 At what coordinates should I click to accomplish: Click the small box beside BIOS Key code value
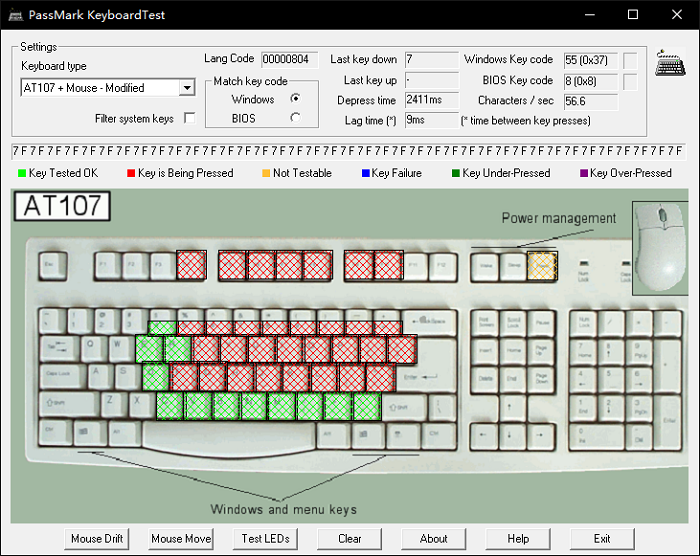click(x=630, y=82)
